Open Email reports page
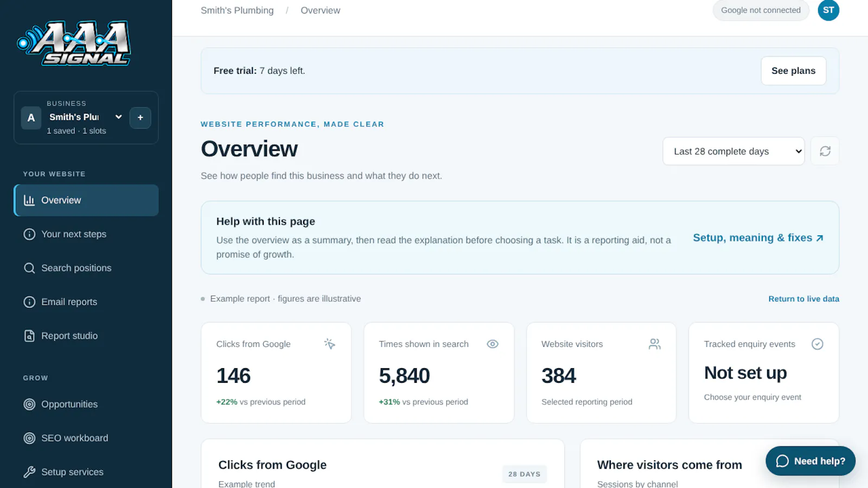Screen dimensions: 868x488 pyautogui.click(x=86, y=302)
